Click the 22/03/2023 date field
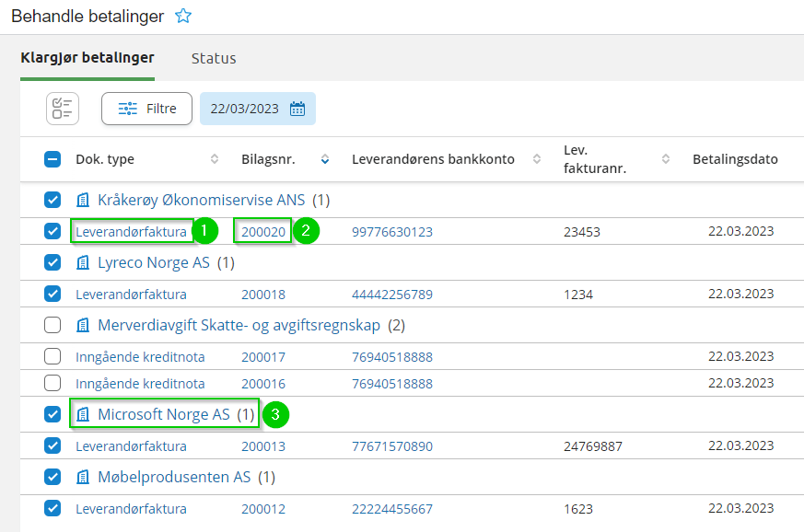The image size is (804, 532). [x=258, y=109]
